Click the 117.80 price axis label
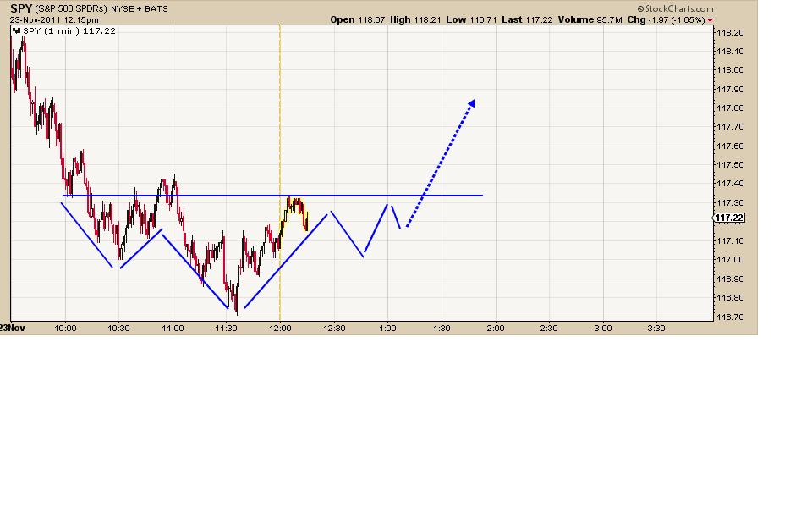The height and width of the screenshot is (508, 812). [730, 108]
